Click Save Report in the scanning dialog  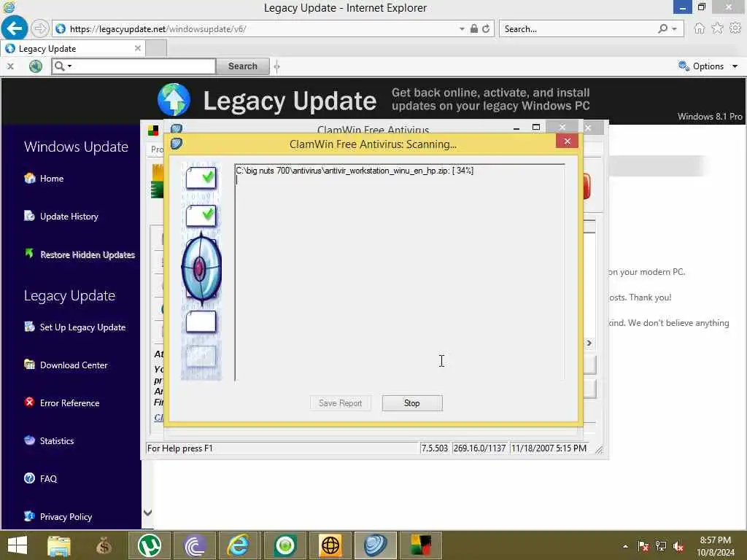[340, 402]
